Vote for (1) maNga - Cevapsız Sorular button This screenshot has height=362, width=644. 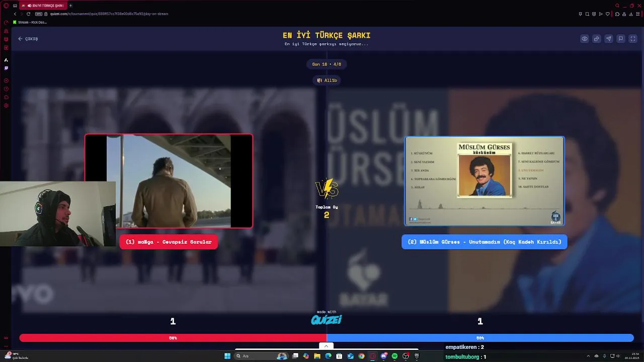tap(169, 242)
